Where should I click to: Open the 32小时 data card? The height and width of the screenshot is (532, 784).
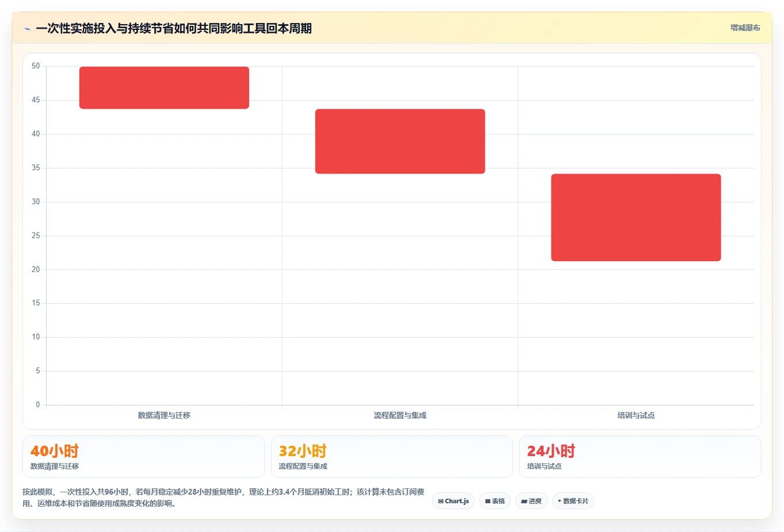point(392,457)
